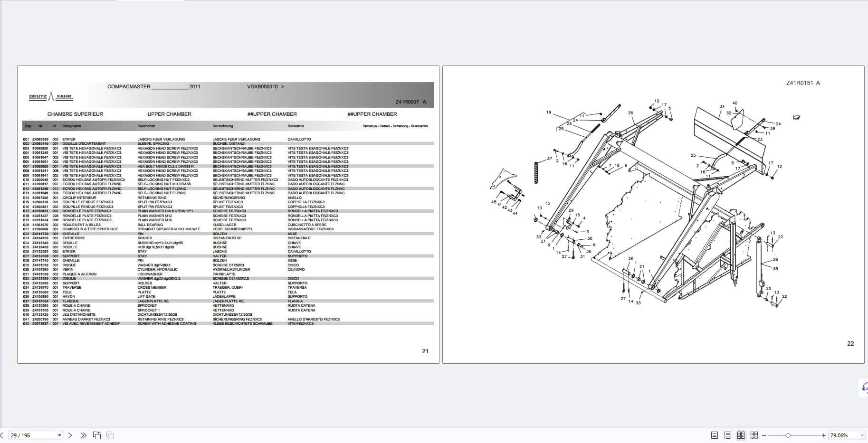Click the 'UPPER CHAMBER' heading without hash marks

169,114
